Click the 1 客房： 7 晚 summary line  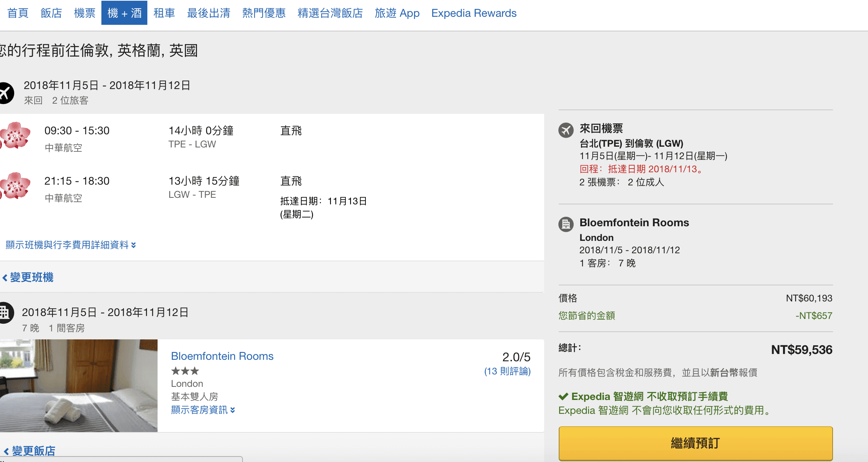tap(608, 263)
